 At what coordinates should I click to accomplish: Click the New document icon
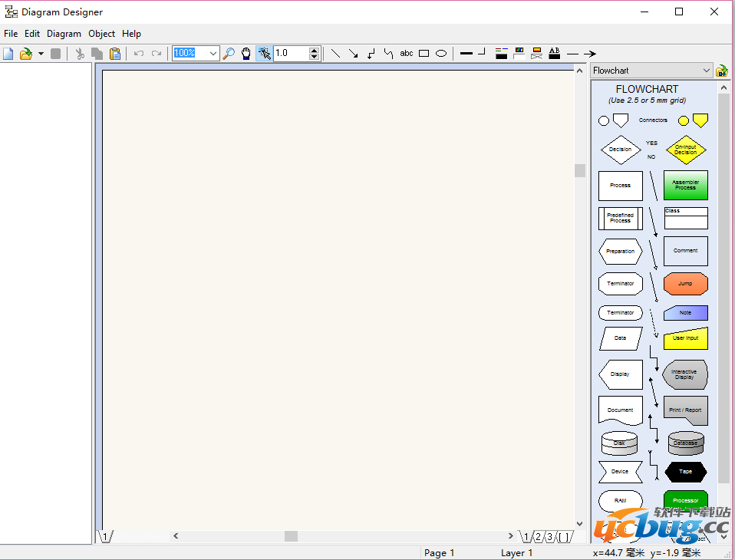click(8, 54)
